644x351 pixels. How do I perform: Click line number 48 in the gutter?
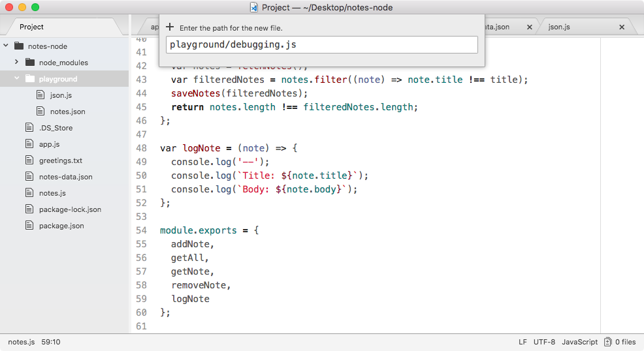tap(141, 148)
